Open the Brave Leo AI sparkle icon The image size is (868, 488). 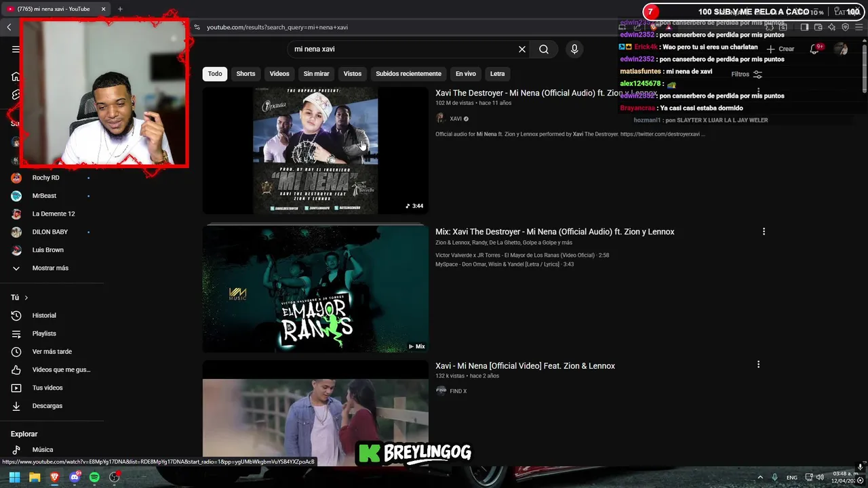click(x=831, y=27)
